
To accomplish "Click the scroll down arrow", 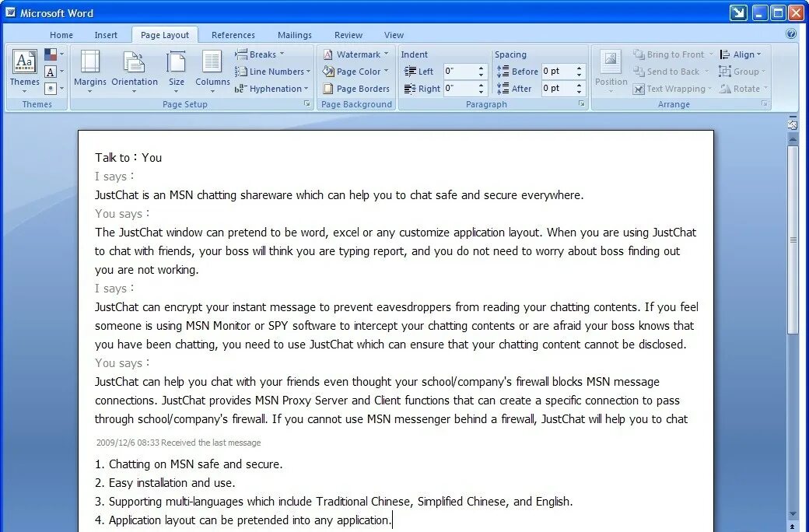I will (793, 514).
